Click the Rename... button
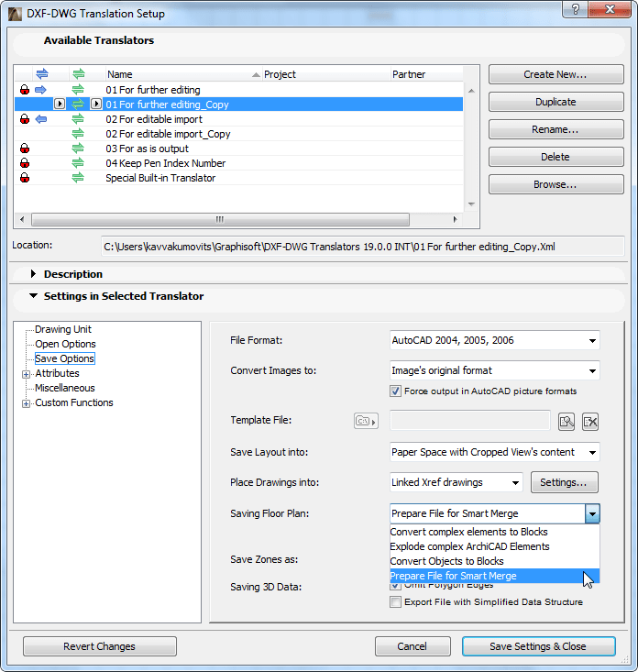The height and width of the screenshot is (672, 638). tap(555, 129)
